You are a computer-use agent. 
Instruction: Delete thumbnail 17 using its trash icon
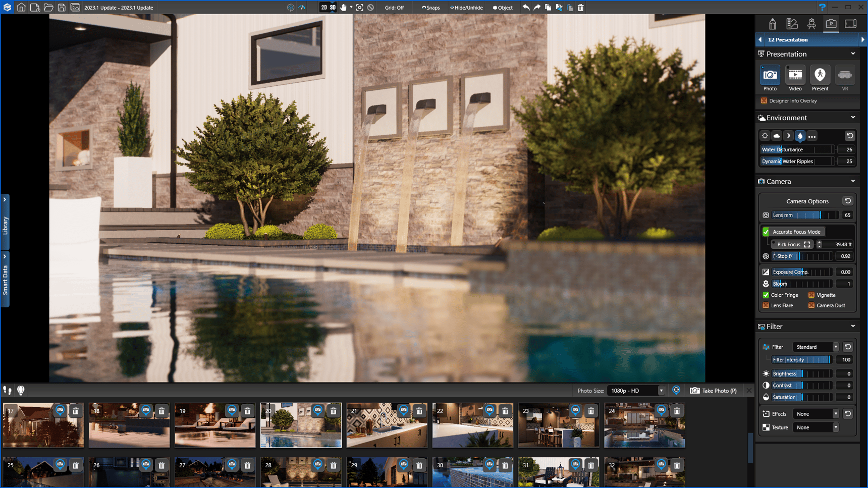click(76, 411)
